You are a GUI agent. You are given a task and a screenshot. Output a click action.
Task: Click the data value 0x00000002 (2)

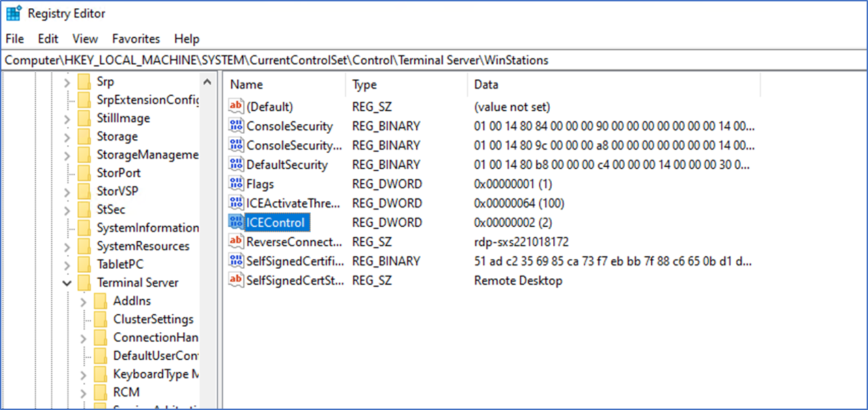pos(513,222)
